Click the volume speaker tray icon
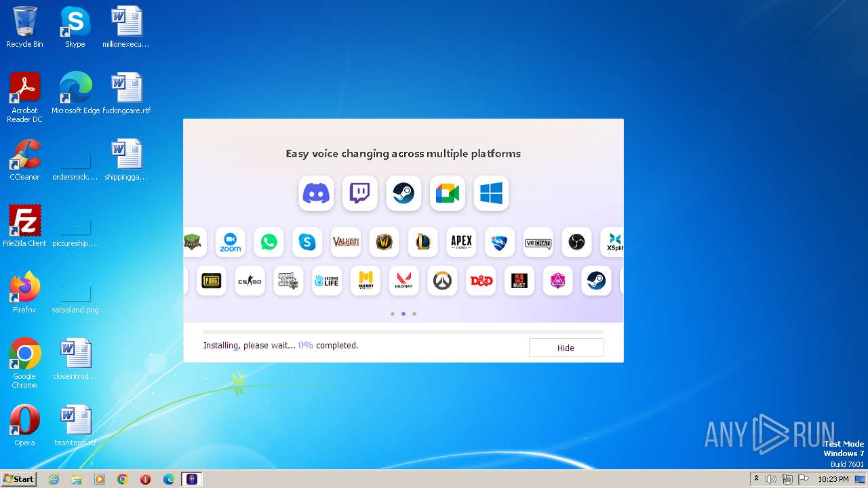Viewport: 868px width, 488px height. [x=771, y=479]
